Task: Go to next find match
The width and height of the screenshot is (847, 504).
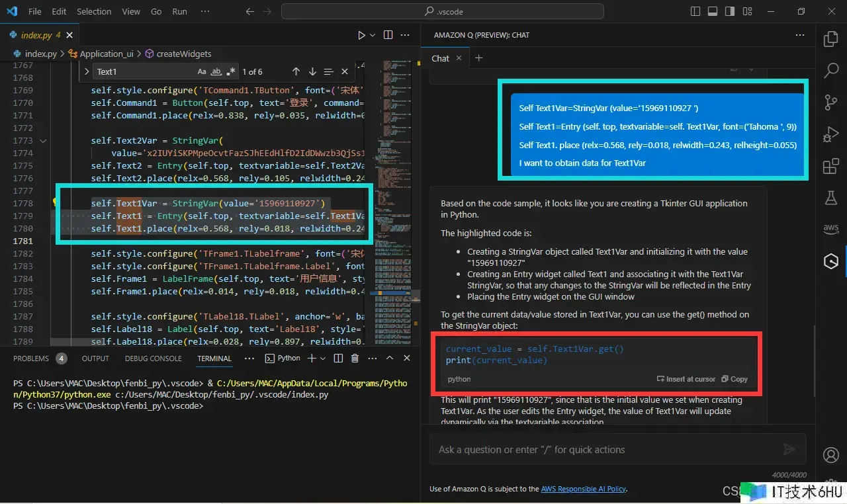Action: pos(312,71)
